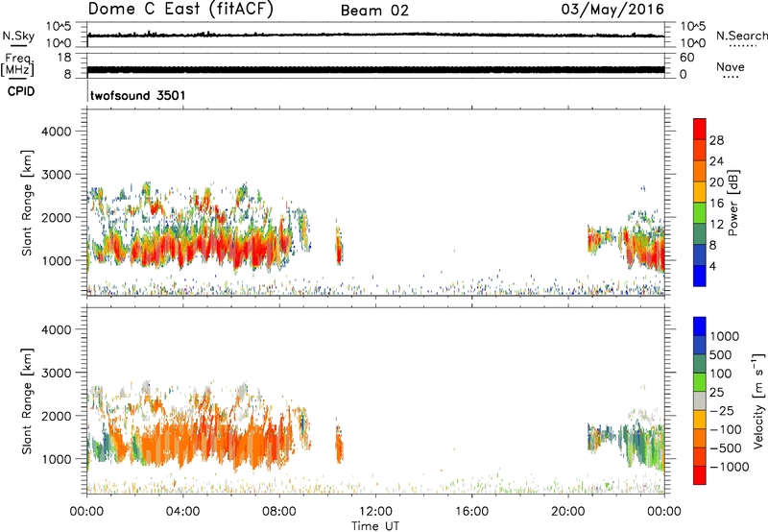The image size is (768, 532).
Task: Click the '-1000' velocity colorbar value
Action: 729,467
